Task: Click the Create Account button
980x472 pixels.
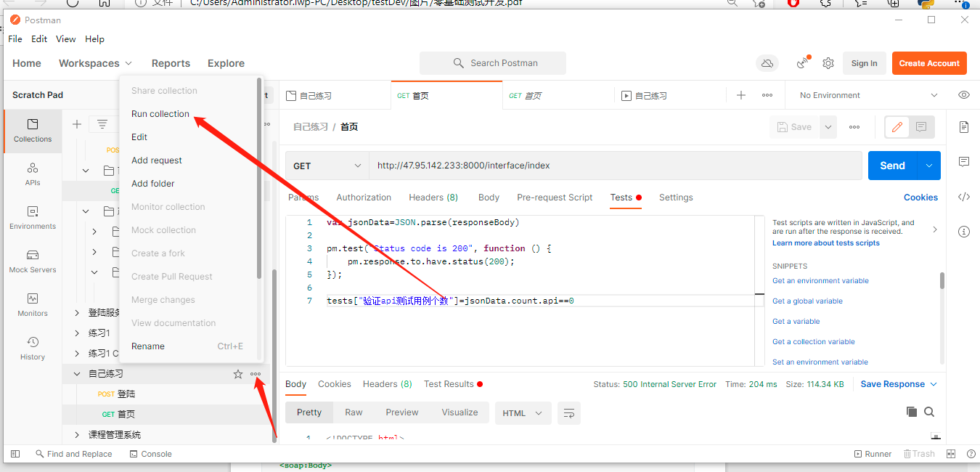Action: click(x=929, y=63)
